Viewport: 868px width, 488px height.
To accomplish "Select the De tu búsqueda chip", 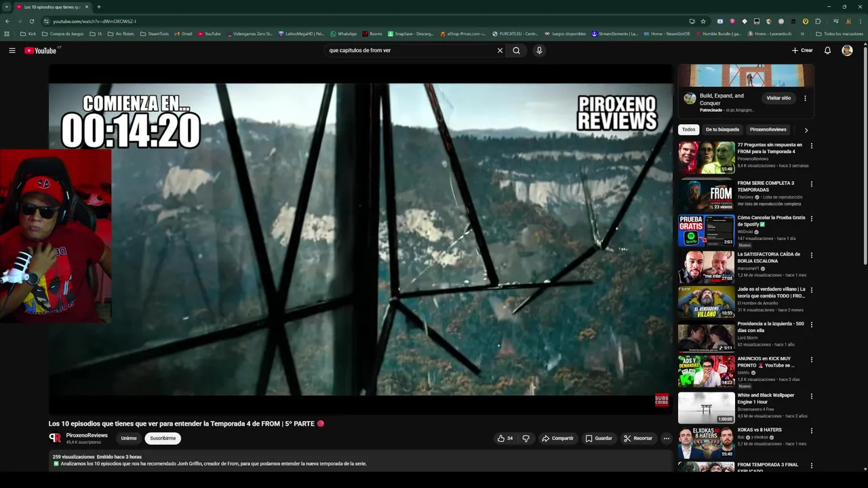I will click(x=722, y=129).
